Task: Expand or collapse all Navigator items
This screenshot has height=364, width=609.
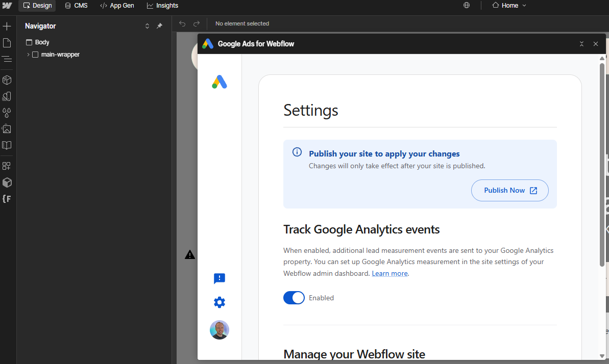Action: click(x=147, y=26)
